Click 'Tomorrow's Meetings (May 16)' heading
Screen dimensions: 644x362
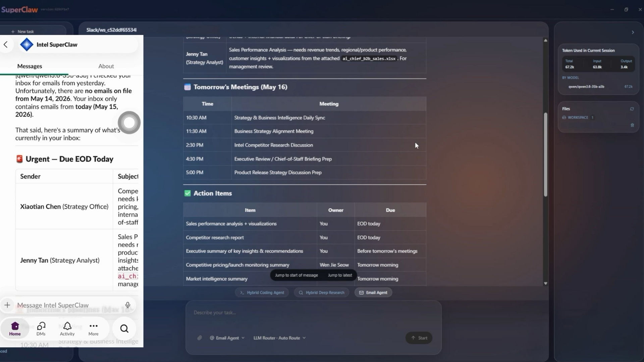[240, 87]
